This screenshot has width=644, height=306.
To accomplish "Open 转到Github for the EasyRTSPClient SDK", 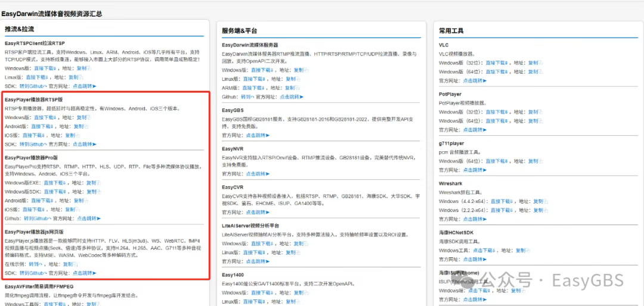I will (x=33, y=86).
